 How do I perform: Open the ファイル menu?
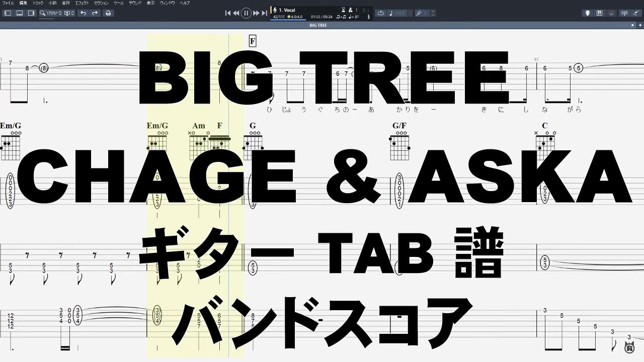pos(8,3)
